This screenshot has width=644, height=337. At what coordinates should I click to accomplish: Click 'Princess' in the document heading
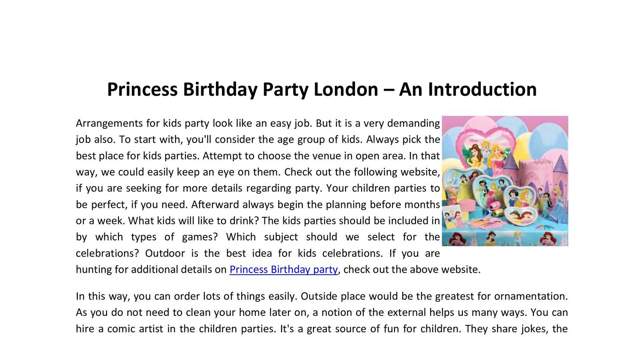[x=142, y=90]
